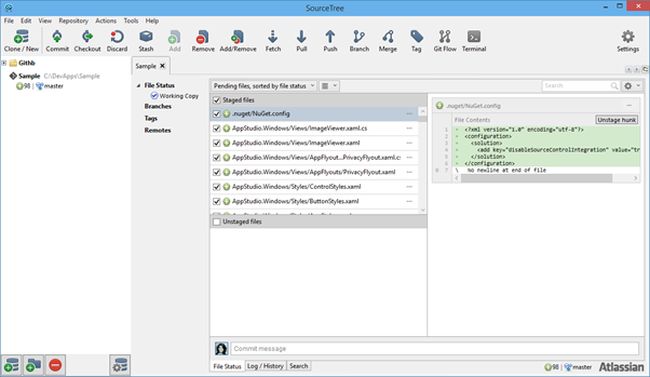Open the list view mode dropdown

tap(330, 86)
